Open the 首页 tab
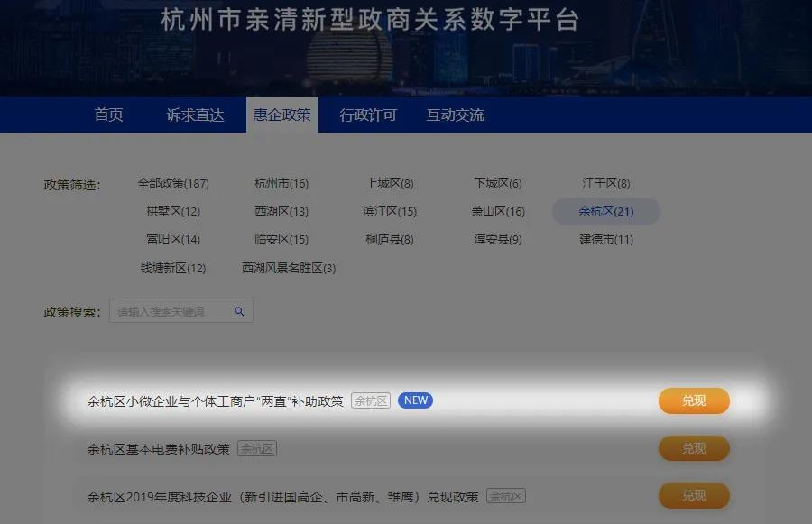Viewport: 812px width, 524px height. click(108, 115)
